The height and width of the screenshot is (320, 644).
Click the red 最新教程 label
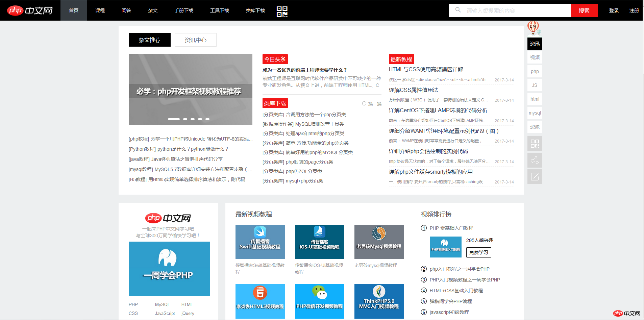coord(401,59)
